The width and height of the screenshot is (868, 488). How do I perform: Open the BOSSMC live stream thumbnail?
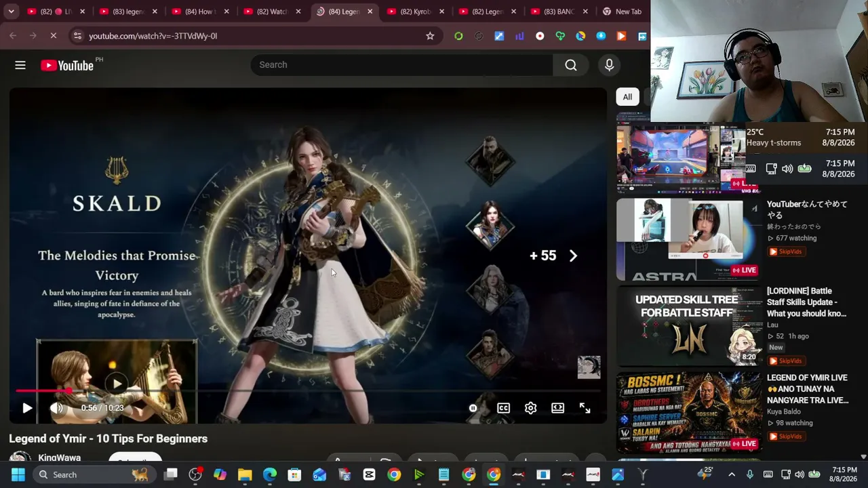click(x=688, y=412)
